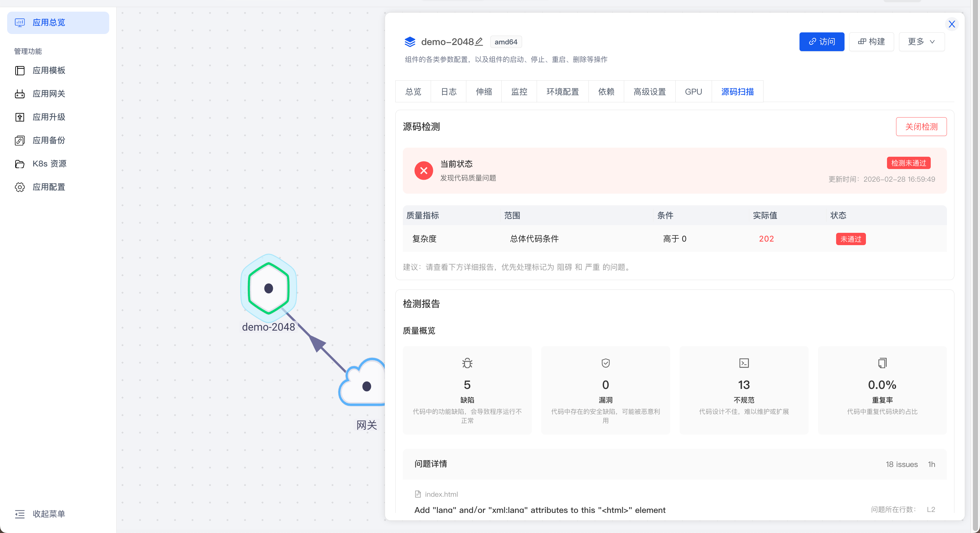The image size is (980, 533).
Task: Open index.html issue file entry
Action: coord(441,494)
